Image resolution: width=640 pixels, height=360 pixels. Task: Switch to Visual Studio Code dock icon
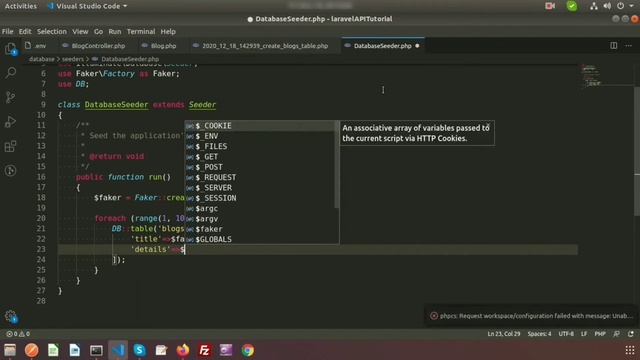(x=118, y=350)
